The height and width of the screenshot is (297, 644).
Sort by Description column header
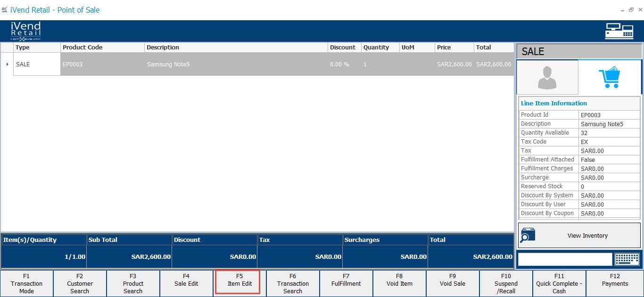(x=236, y=48)
